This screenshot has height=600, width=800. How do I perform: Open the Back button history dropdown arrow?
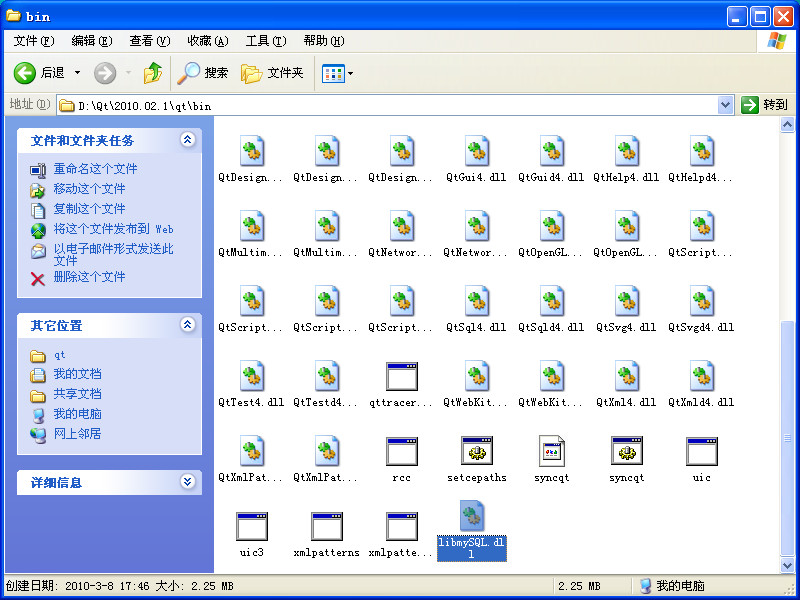78,73
